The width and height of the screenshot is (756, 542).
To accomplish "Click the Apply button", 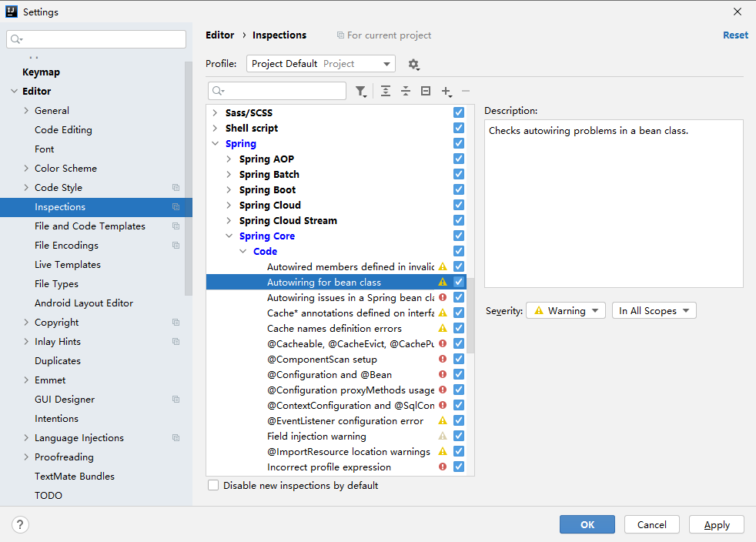I will click(x=716, y=524).
